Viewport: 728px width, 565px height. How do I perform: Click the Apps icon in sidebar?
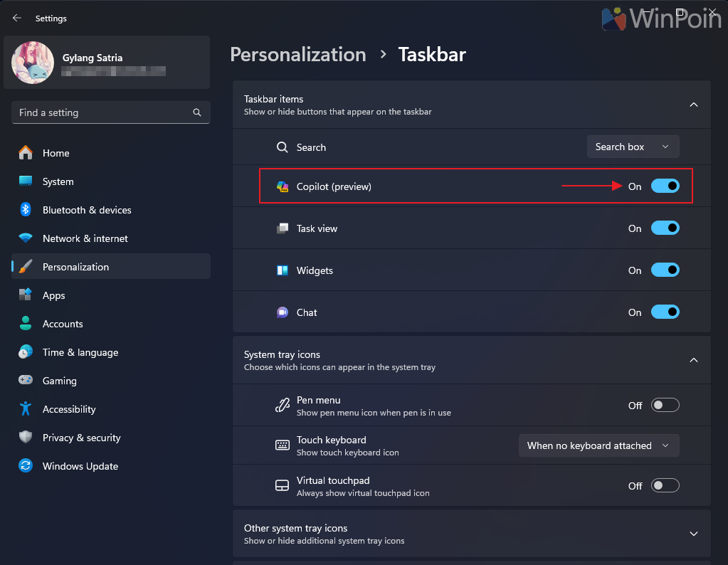26,295
